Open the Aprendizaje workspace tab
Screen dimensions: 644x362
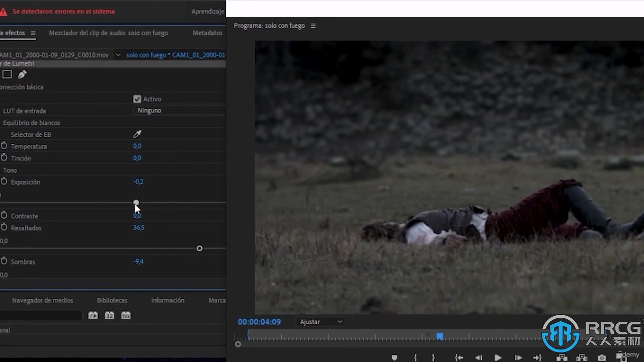[208, 11]
